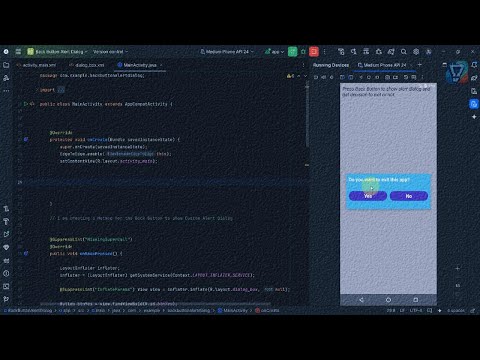Open editor tabs options menu
The height and width of the screenshot is (360, 480).
click(x=303, y=65)
